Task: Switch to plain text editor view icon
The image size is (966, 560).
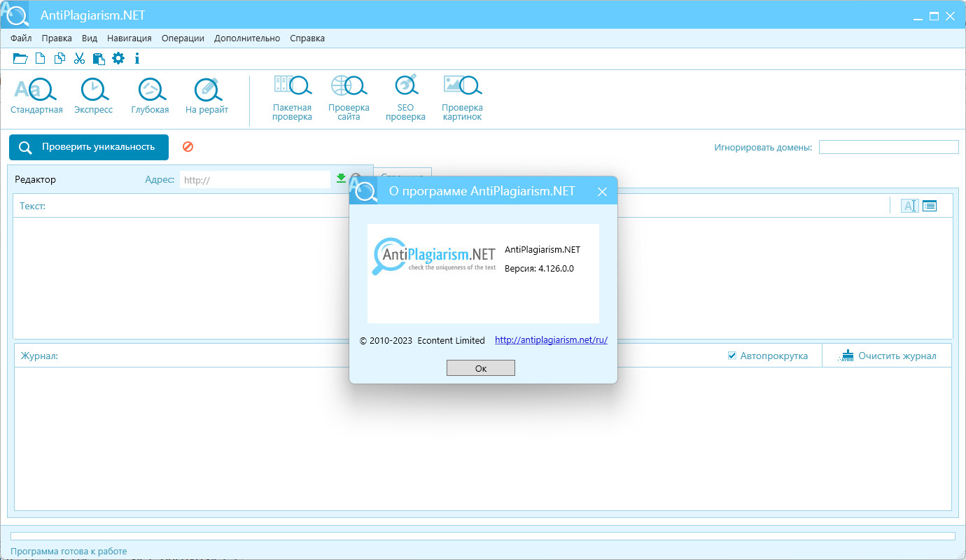Action: (x=909, y=206)
